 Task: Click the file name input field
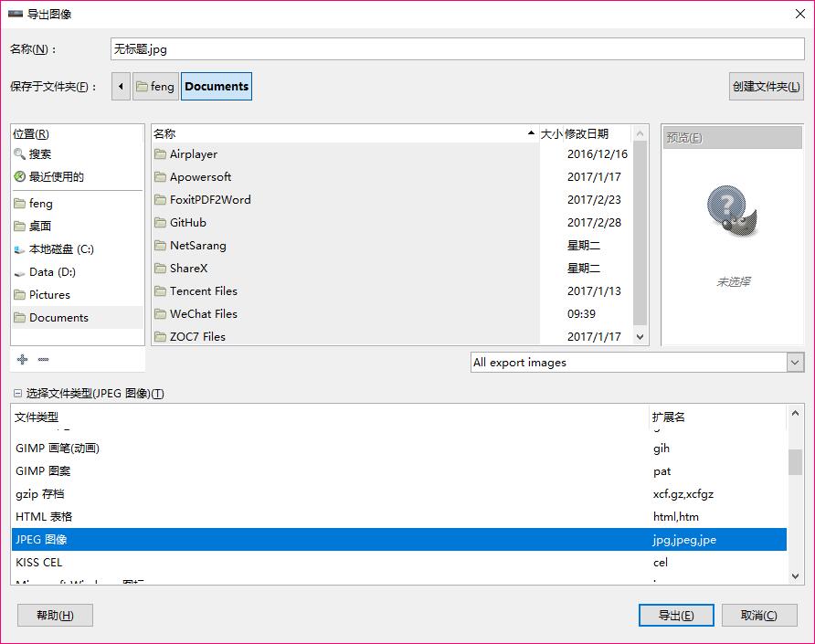458,48
